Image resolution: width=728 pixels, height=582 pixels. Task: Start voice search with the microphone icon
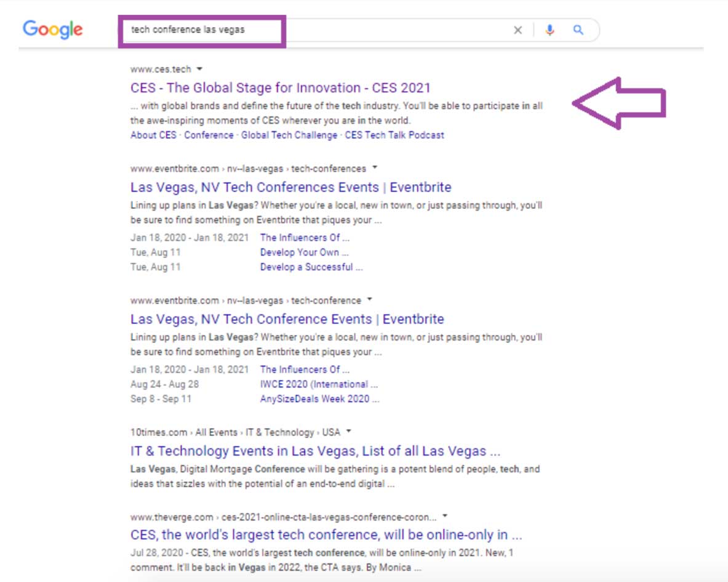coord(550,30)
